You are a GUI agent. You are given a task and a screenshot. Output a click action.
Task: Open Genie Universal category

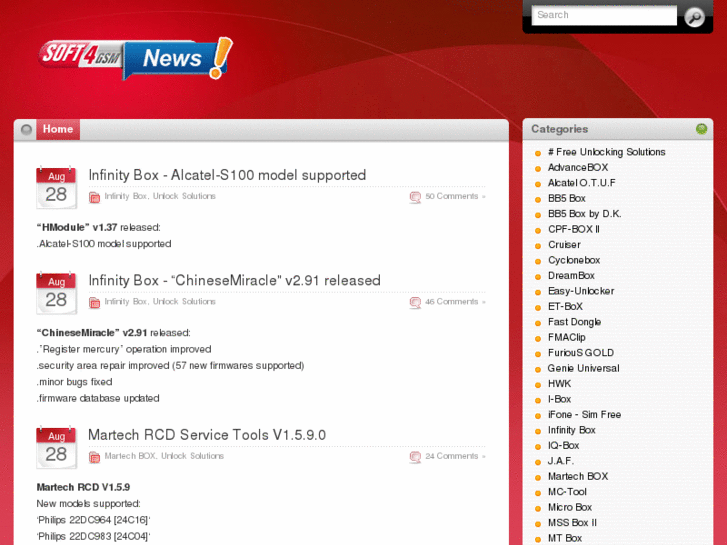click(583, 368)
